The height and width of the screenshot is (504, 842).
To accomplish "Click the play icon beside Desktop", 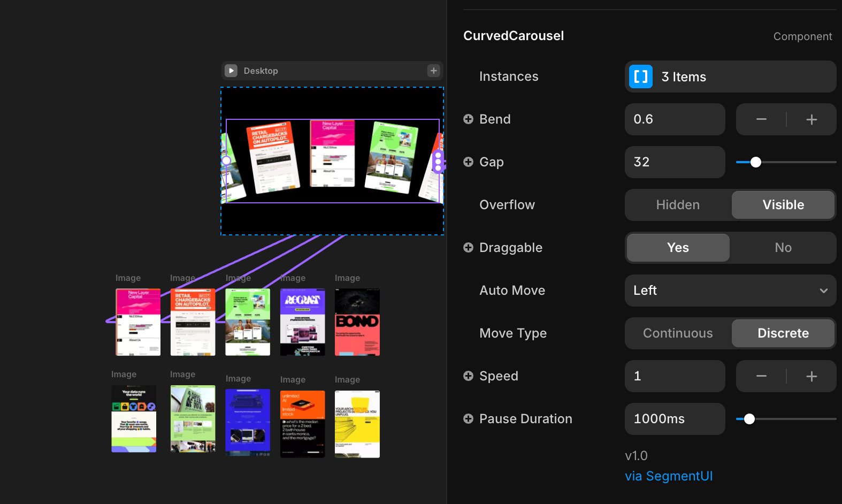I will (231, 71).
